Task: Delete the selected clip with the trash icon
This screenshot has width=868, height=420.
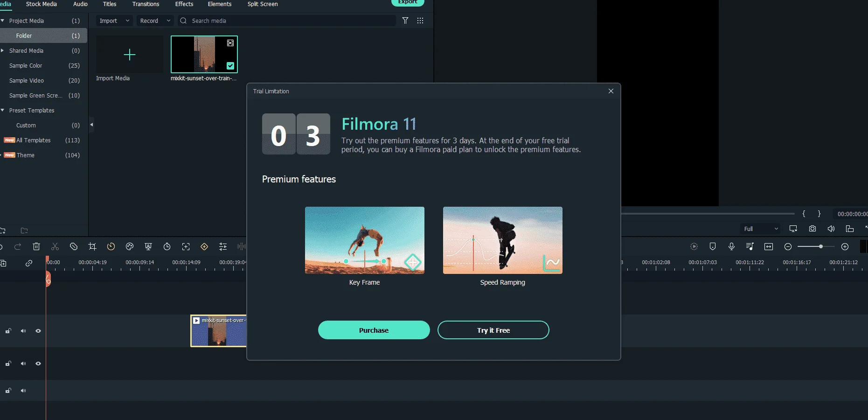Action: (x=36, y=246)
